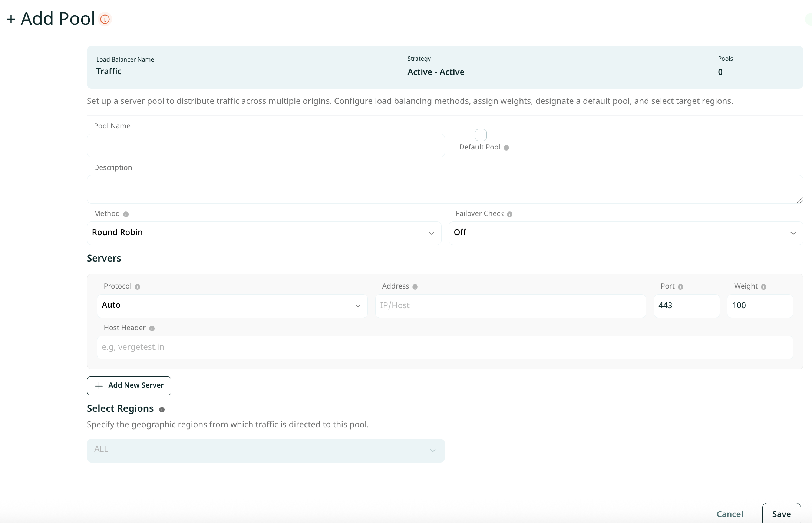Click the Host Header info icon
The width and height of the screenshot is (812, 523).
(152, 328)
